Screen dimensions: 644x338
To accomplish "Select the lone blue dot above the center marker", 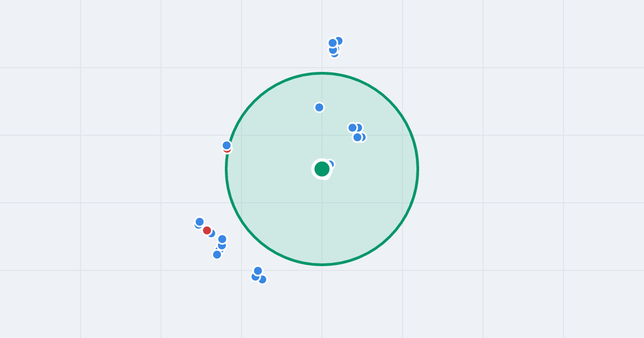I will tap(319, 107).
